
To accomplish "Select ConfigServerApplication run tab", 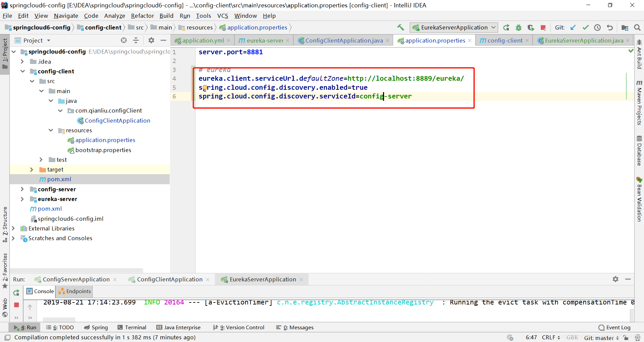I will [76, 279].
